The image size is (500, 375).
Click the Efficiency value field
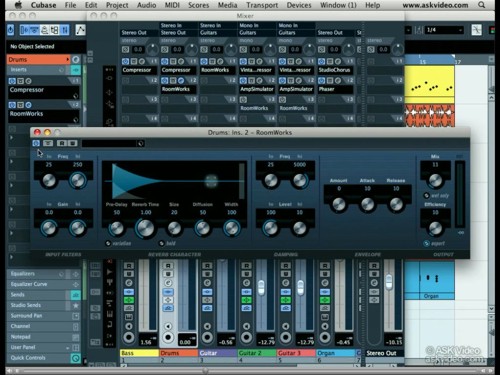pyautogui.click(x=435, y=212)
